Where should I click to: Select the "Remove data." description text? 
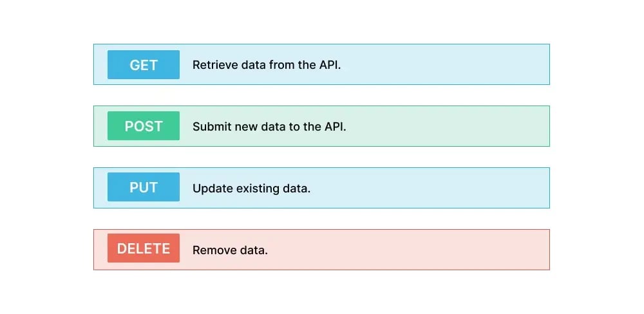[x=230, y=250]
